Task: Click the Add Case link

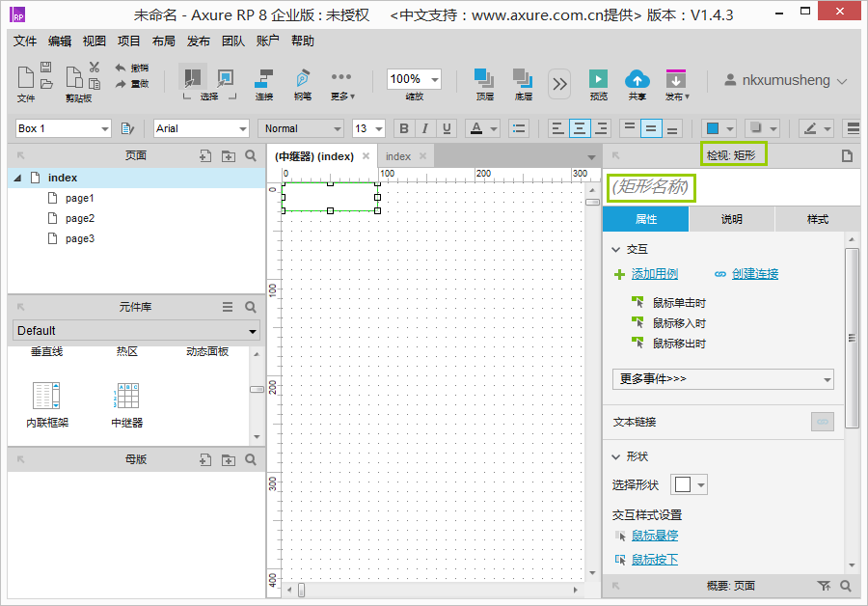Action: click(654, 274)
